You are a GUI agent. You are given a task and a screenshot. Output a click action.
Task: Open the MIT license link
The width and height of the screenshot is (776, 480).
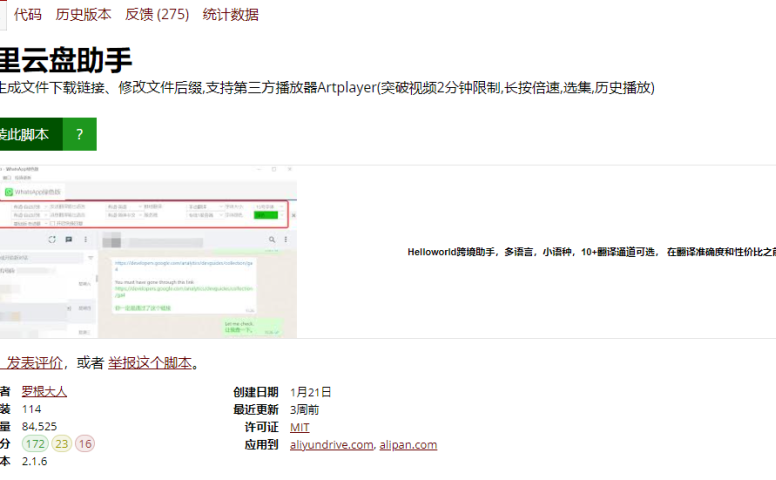299,427
